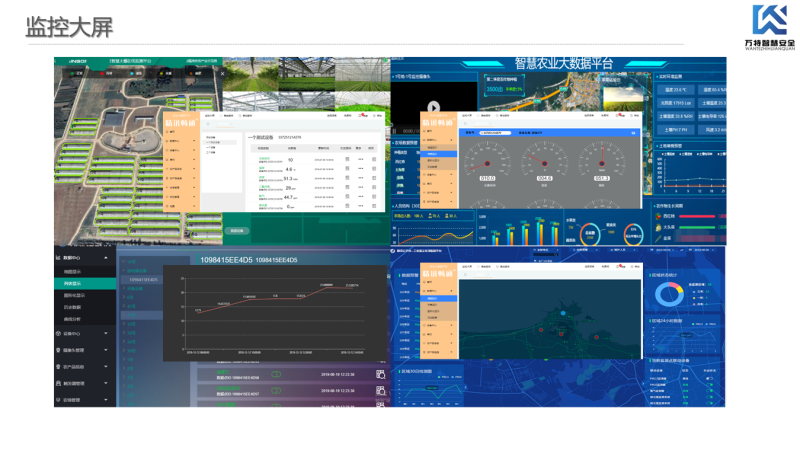Image resolution: width=800 pixels, height=450 pixels.
Task: Click the 数据中心 chart icon
Action: point(58,257)
